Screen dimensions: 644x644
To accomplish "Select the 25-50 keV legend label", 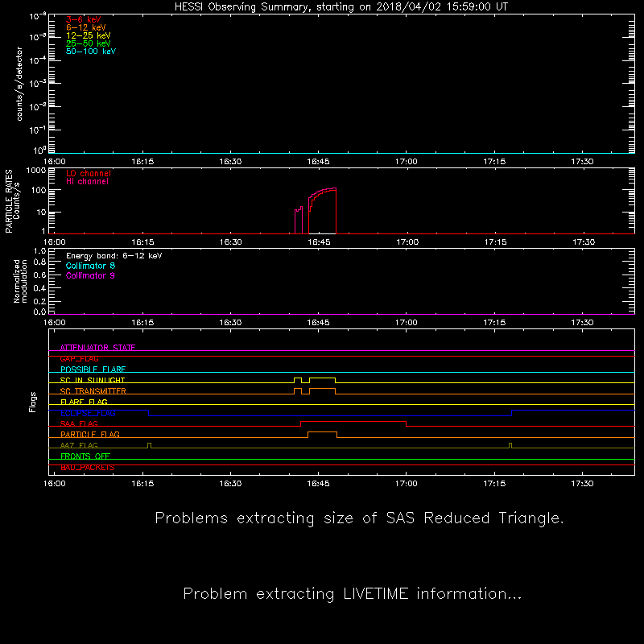I will pyautogui.click(x=89, y=43).
